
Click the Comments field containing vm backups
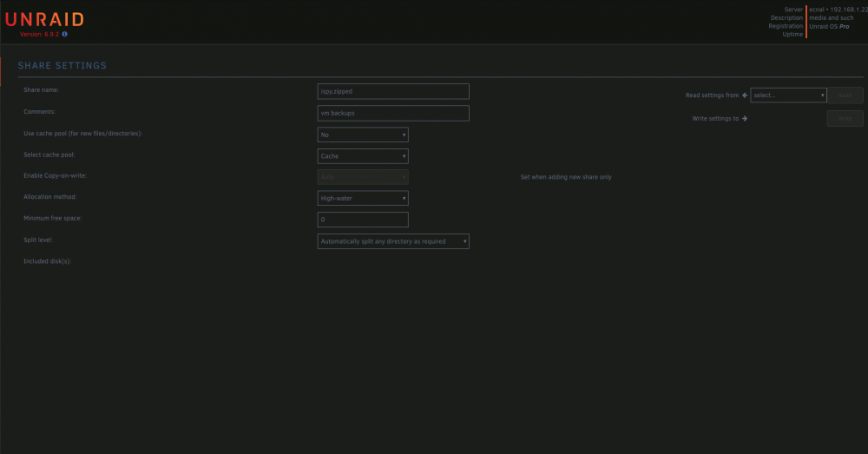[393, 113]
